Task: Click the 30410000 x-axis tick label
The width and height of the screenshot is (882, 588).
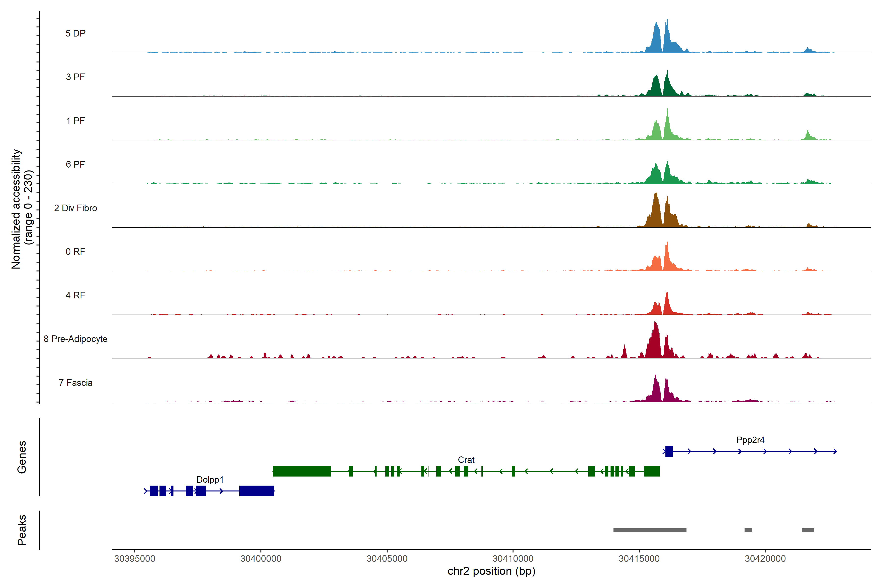Action: [x=513, y=559]
